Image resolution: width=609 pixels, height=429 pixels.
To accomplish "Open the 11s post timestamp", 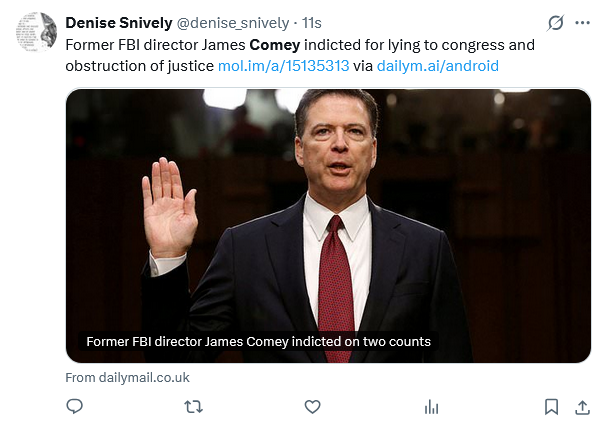I will [312, 22].
